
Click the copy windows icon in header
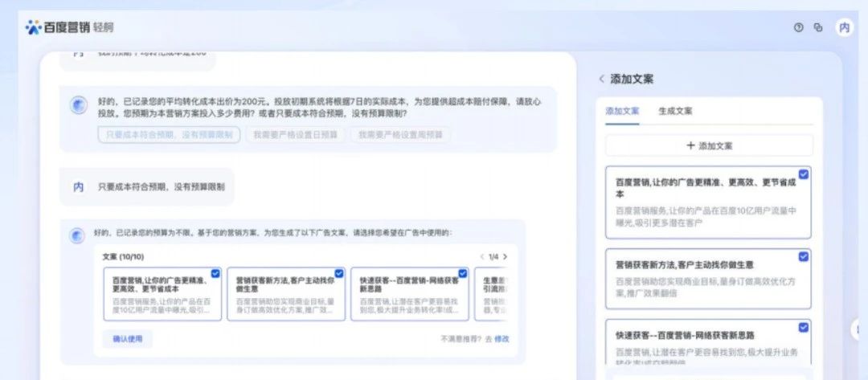click(x=817, y=27)
